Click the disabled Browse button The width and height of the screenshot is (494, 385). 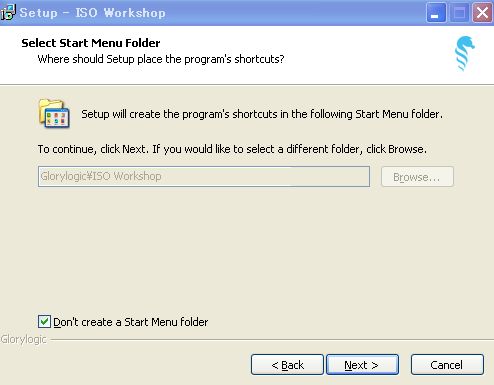[417, 177]
